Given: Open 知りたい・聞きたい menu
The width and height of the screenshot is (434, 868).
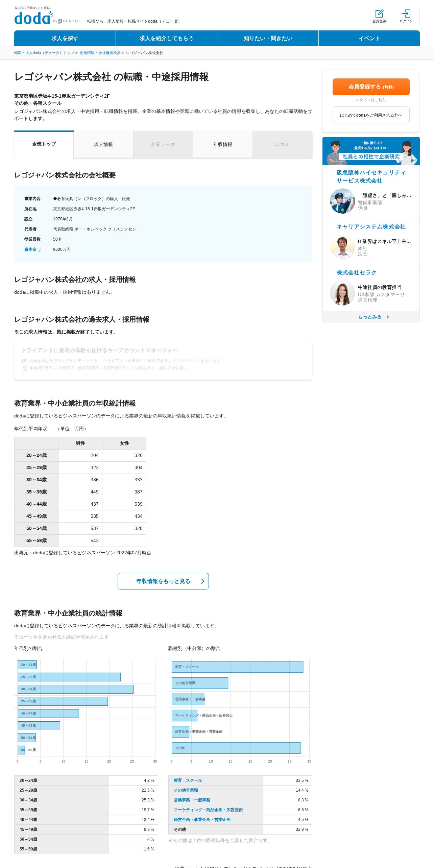Looking at the screenshot, I should (268, 38).
